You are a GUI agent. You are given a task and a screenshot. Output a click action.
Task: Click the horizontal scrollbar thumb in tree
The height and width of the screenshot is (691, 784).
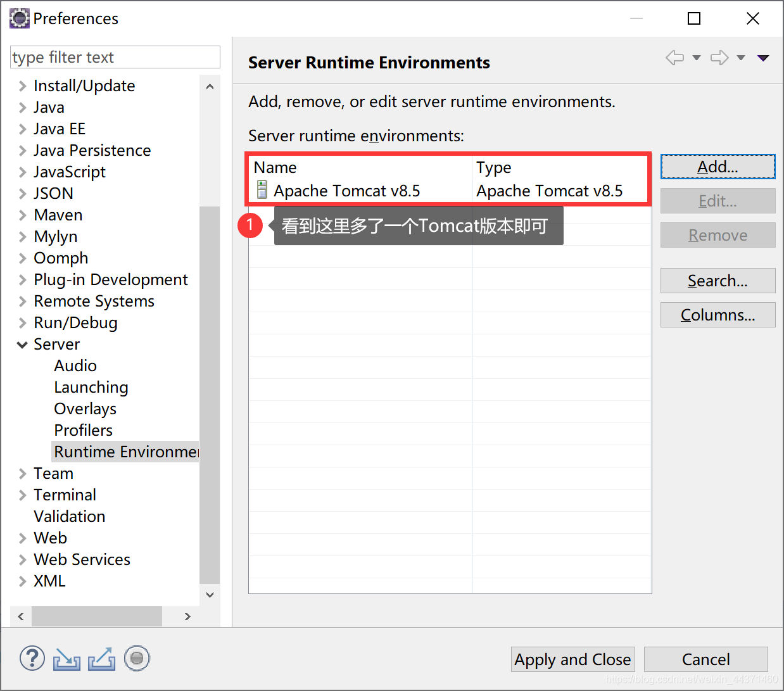point(97,616)
